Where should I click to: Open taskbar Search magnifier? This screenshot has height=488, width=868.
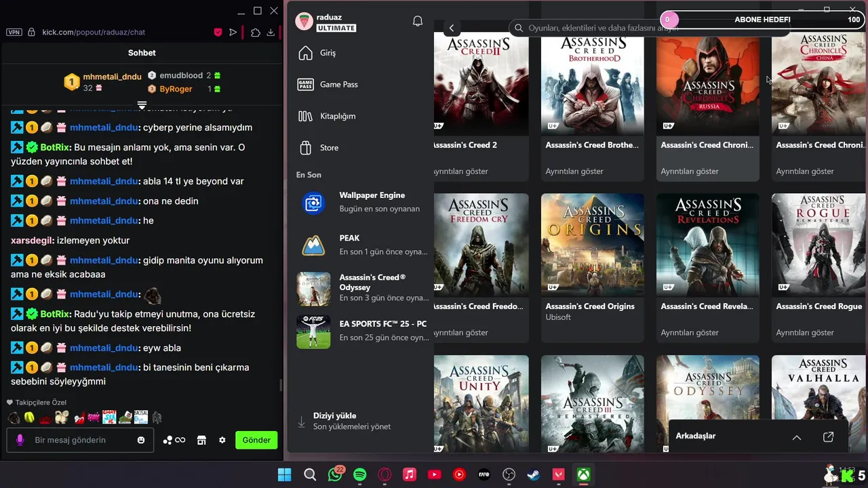pos(310,474)
